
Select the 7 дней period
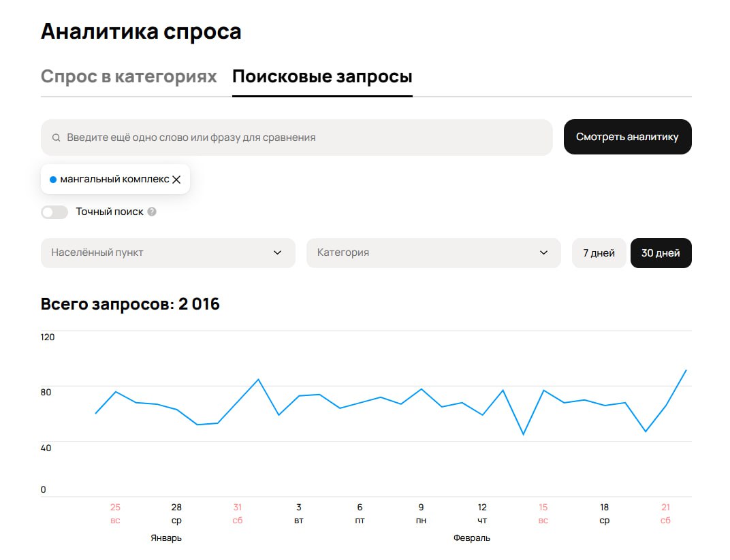[x=599, y=253]
